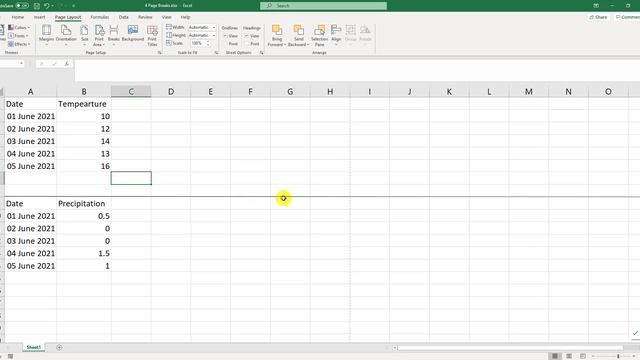Select column G header

(x=290, y=91)
